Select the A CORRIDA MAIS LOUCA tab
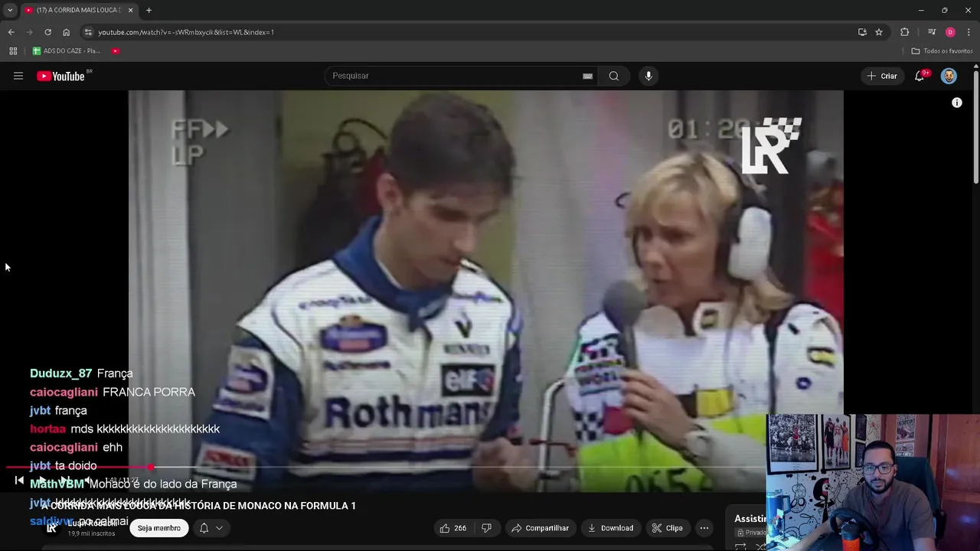The image size is (980, 551). (73, 10)
